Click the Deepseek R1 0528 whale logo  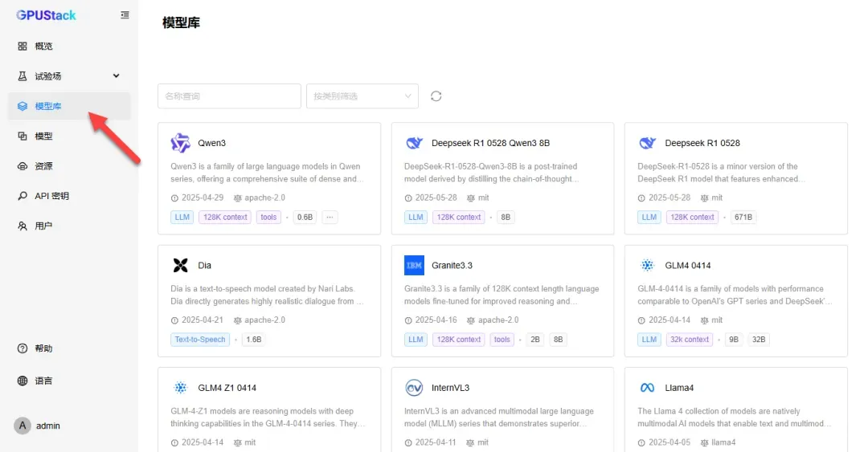tap(648, 143)
